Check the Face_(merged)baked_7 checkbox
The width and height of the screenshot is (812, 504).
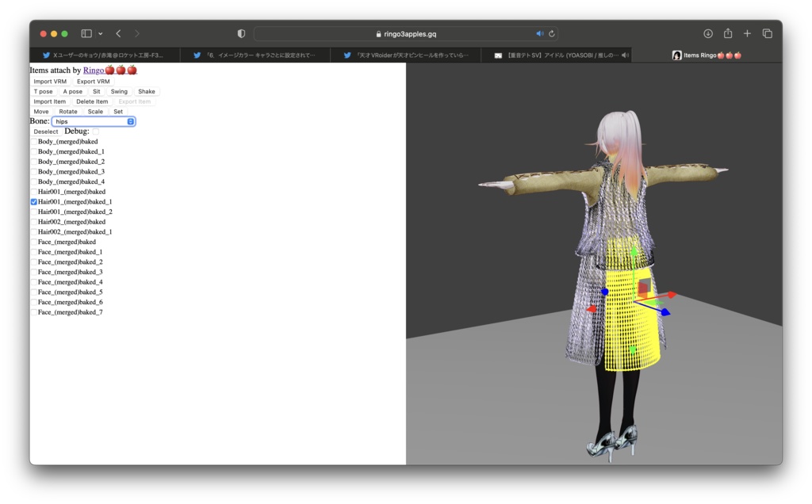[x=34, y=312]
